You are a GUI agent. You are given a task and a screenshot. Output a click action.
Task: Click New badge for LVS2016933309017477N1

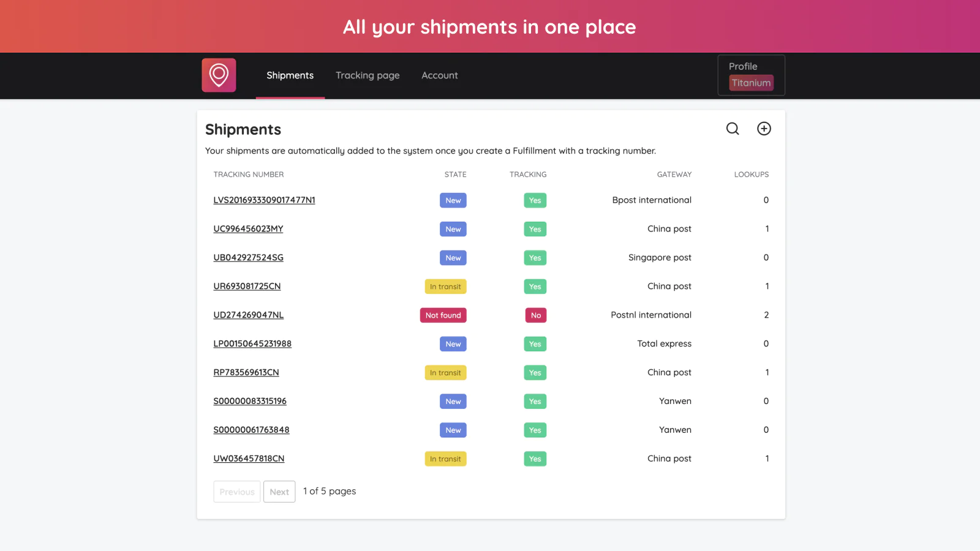[453, 200]
